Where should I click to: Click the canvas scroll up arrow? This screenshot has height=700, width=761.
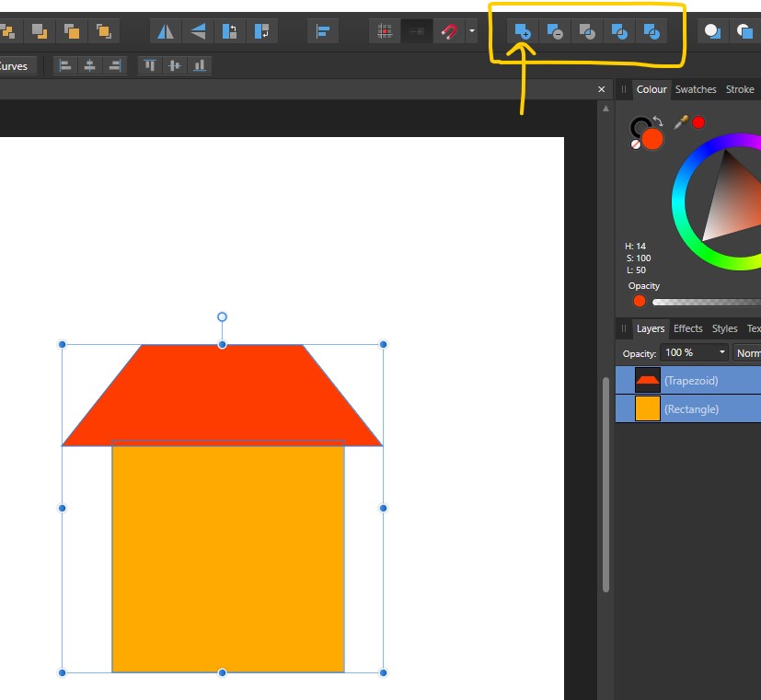pos(605,109)
